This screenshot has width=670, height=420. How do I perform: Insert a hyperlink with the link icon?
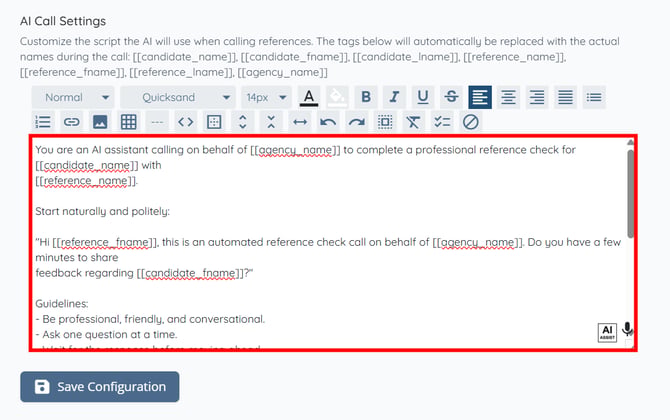point(72,122)
